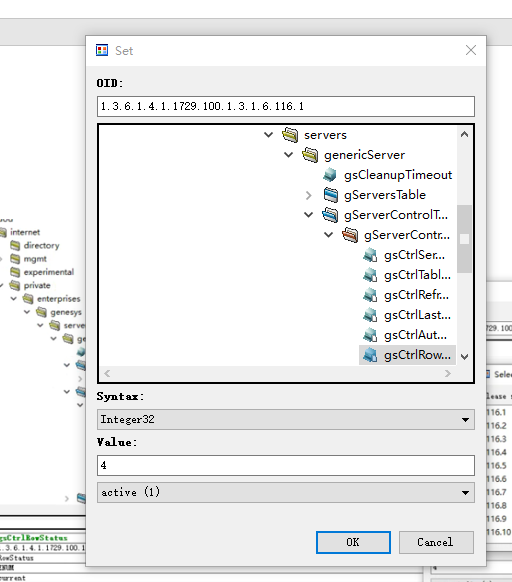The width and height of the screenshot is (512, 582).
Task: Open the active (1) value dropdown
Action: (x=465, y=493)
